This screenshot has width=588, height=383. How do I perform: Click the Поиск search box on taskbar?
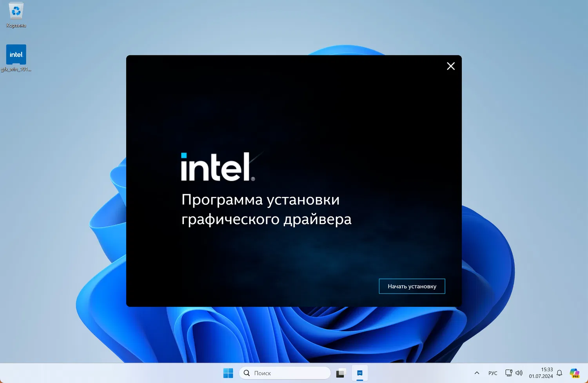point(285,373)
